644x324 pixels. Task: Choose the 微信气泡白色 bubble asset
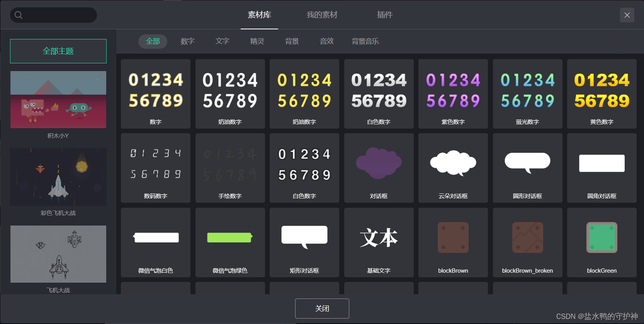click(156, 243)
